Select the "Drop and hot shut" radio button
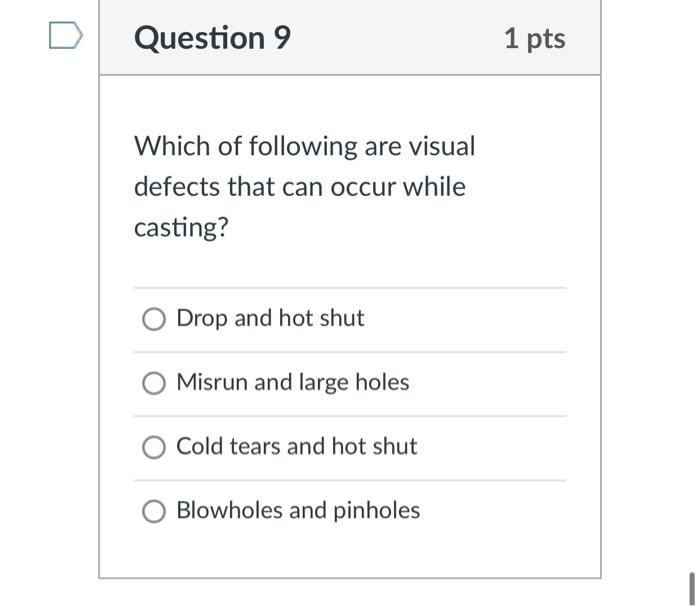The width and height of the screenshot is (700, 606). [x=153, y=319]
